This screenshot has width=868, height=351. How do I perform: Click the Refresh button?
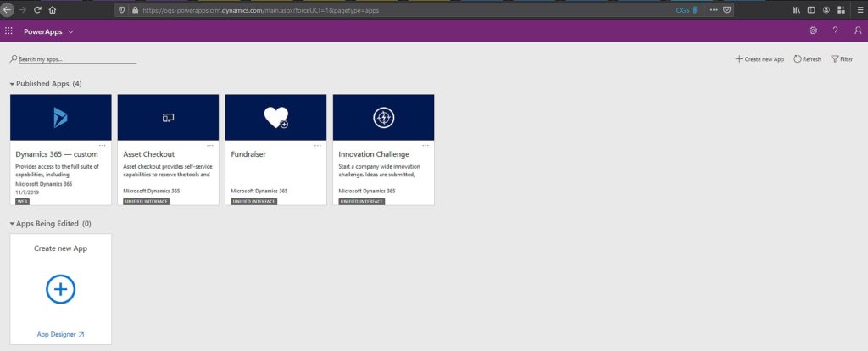pos(807,59)
